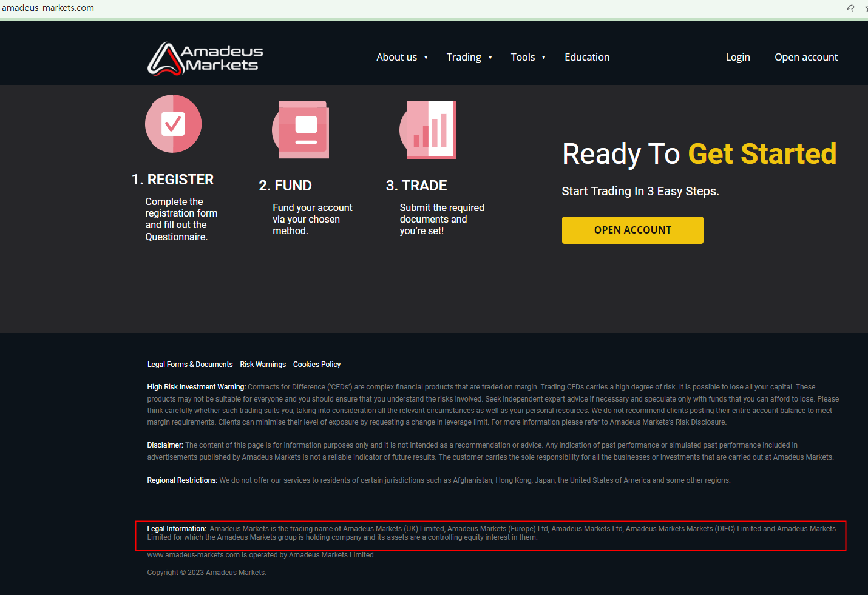Click the '2. FUND' heading
The height and width of the screenshot is (595, 868).
(285, 186)
